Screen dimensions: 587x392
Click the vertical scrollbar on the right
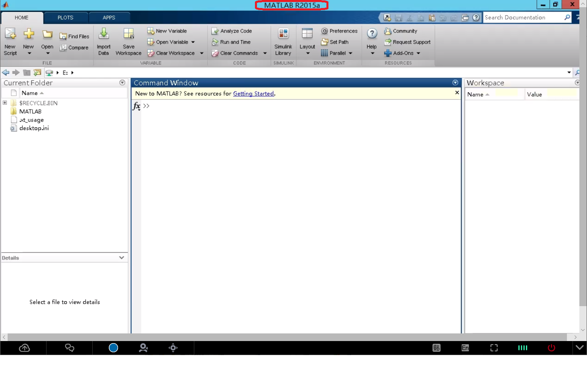583,156
